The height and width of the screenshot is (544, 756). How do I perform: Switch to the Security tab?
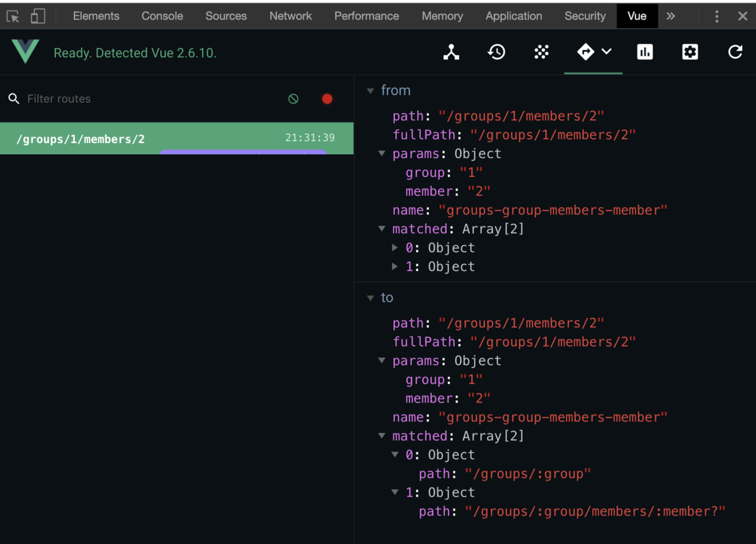click(585, 16)
